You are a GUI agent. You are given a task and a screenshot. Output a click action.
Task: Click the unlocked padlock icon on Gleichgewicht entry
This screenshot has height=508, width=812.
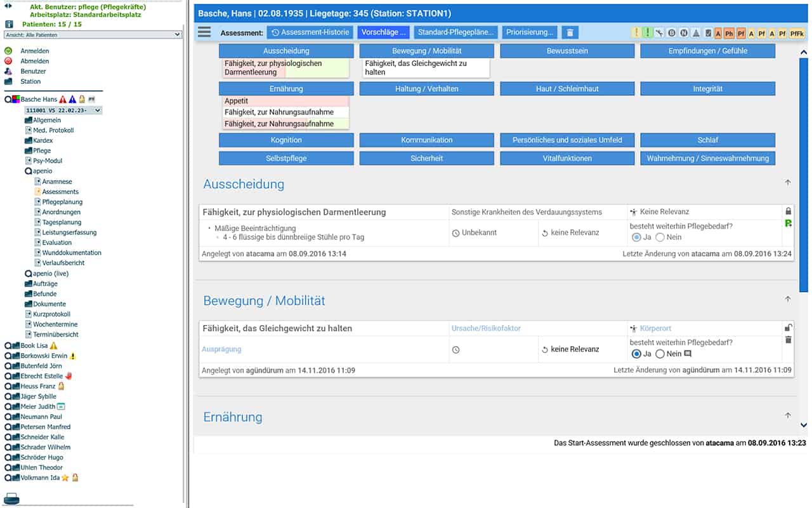[x=788, y=328]
